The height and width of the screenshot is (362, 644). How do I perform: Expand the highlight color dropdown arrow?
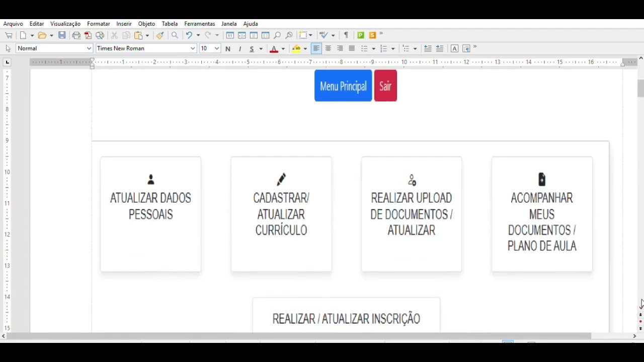[x=305, y=48]
